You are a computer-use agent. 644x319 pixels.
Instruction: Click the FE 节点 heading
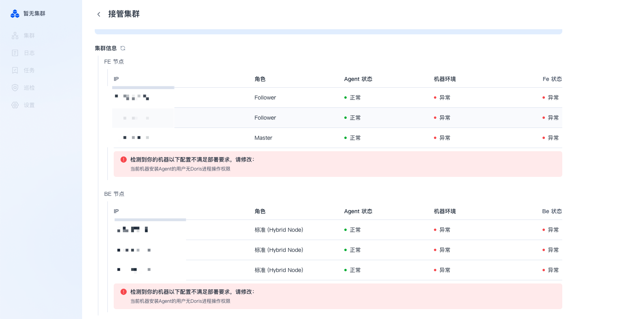pos(114,62)
